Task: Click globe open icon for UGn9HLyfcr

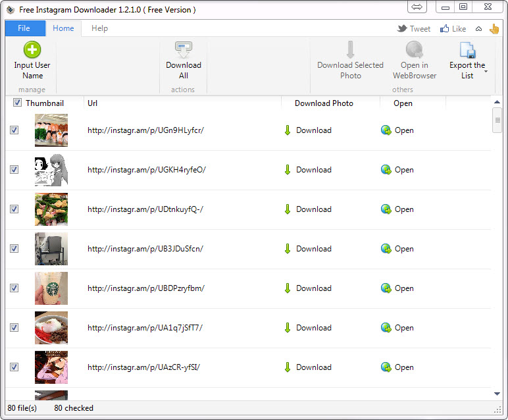Action: (x=386, y=130)
